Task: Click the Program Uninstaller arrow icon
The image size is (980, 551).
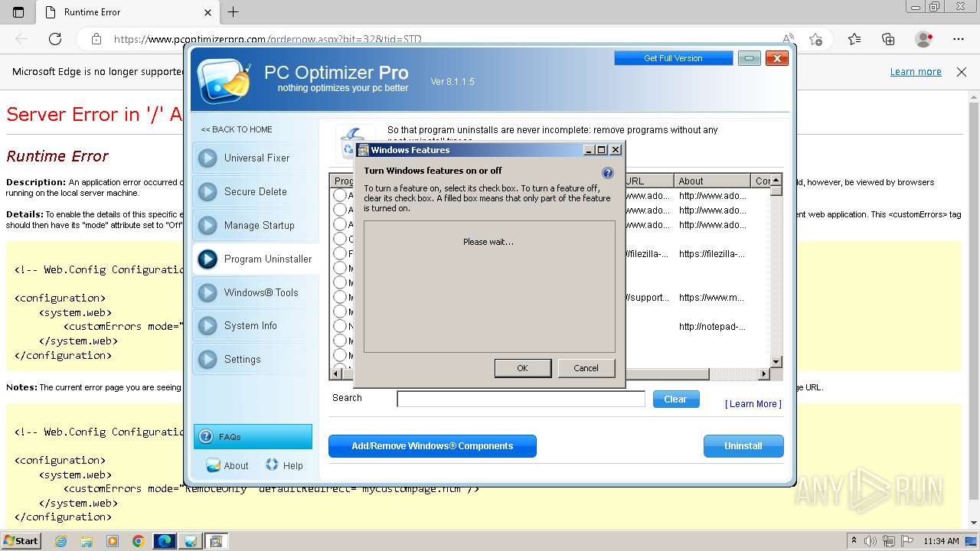Action: 207,259
